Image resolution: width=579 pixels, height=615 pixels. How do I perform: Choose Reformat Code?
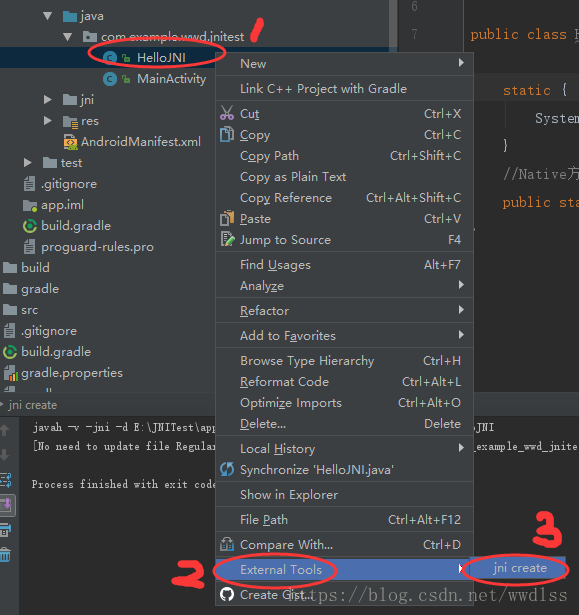(344, 382)
